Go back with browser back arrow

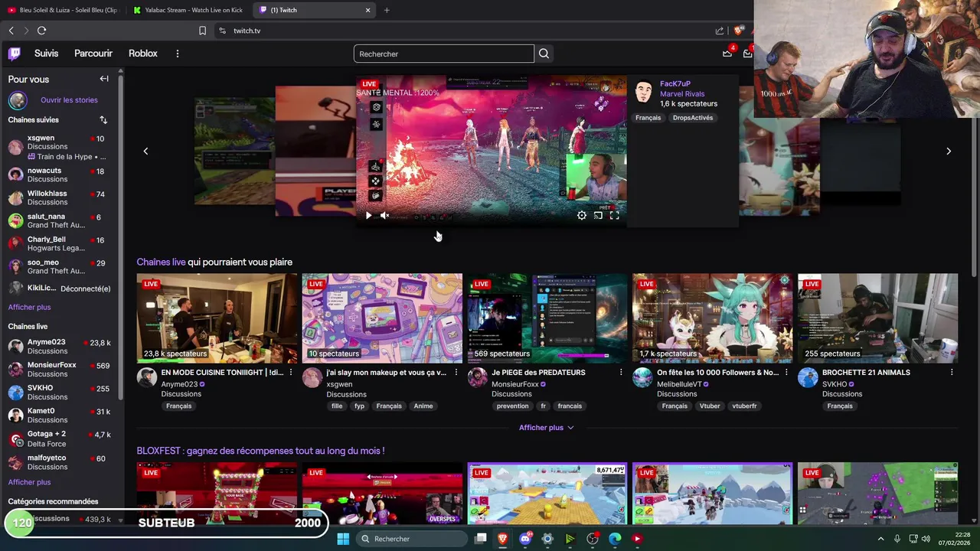pyautogui.click(x=11, y=31)
